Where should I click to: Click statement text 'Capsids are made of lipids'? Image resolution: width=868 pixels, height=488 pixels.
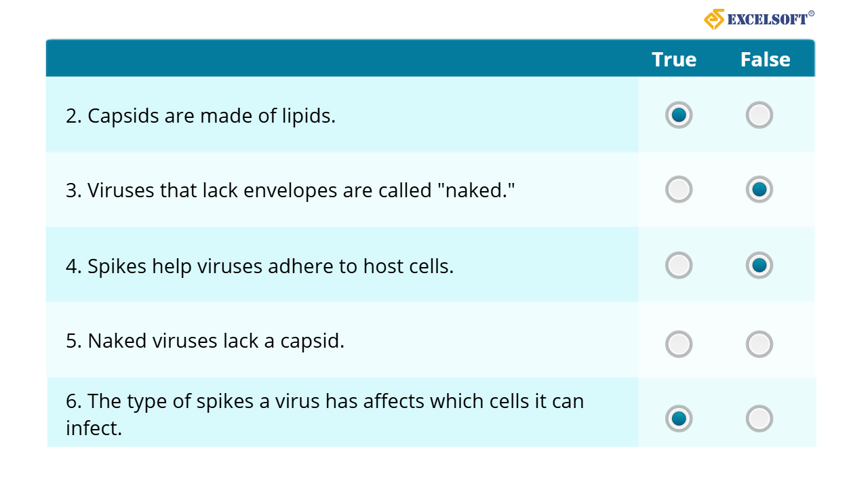click(x=201, y=116)
